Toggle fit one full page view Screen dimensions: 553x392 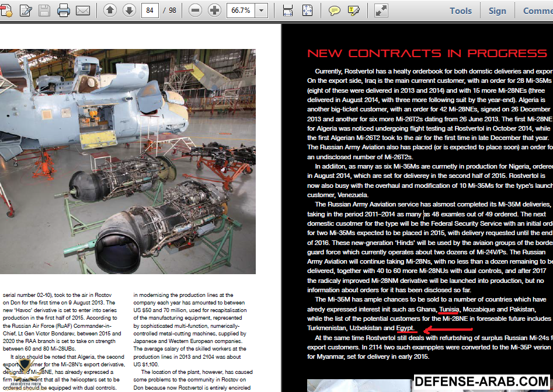pyautogui.click(x=307, y=10)
